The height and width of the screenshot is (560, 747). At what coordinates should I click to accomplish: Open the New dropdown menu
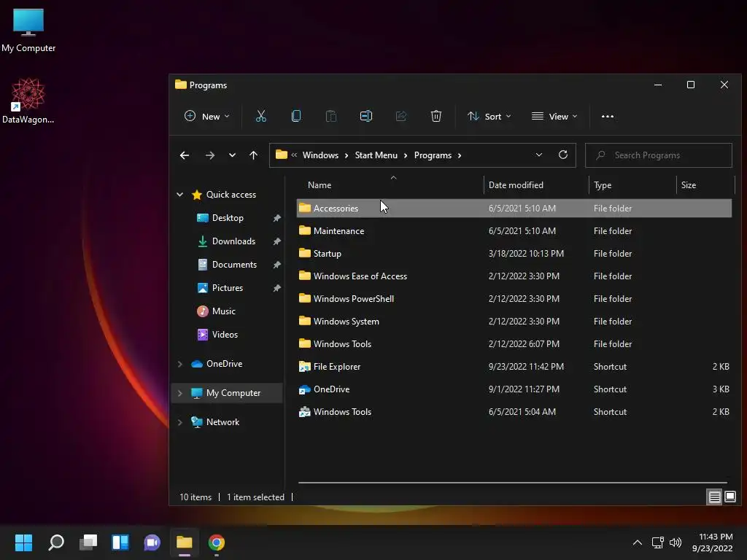point(207,116)
